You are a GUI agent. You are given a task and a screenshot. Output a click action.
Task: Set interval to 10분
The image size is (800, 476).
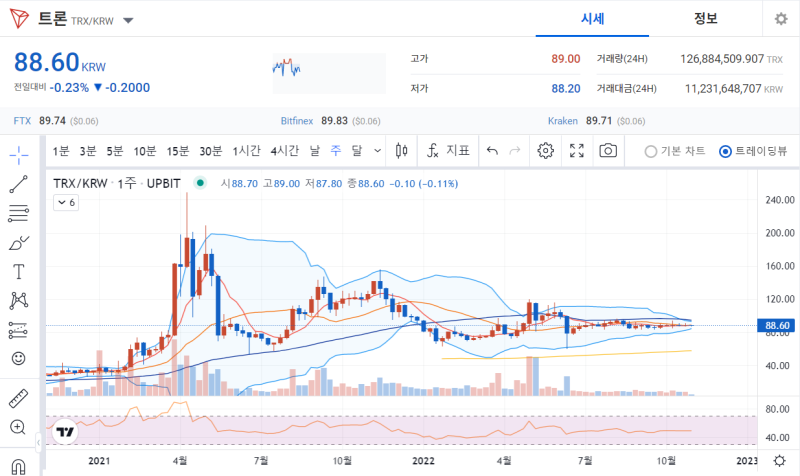pyautogui.click(x=145, y=151)
